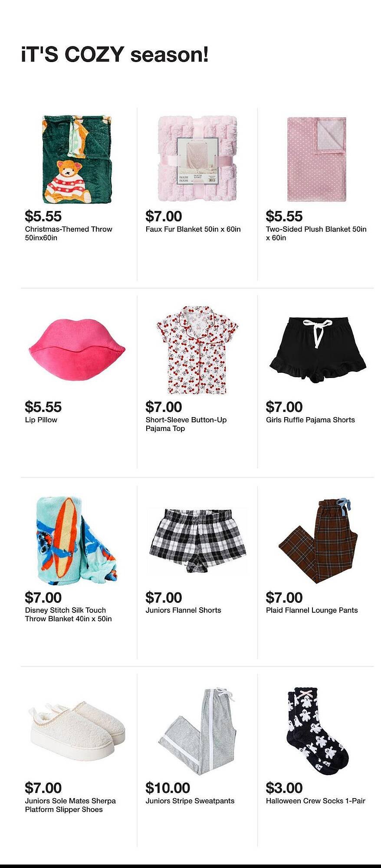Open the Two-Sided Plush Blanket polka dot image
Screen dimensions: 381x868
[317, 159]
